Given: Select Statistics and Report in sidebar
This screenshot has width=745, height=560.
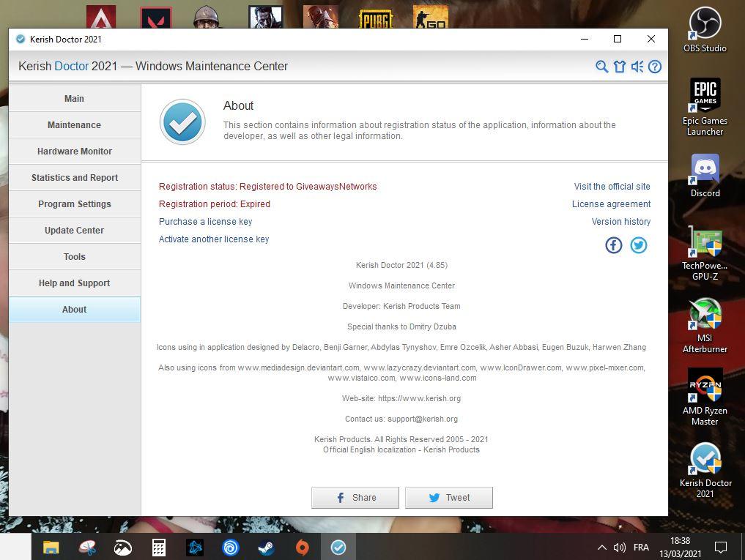Looking at the screenshot, I should point(75,178).
